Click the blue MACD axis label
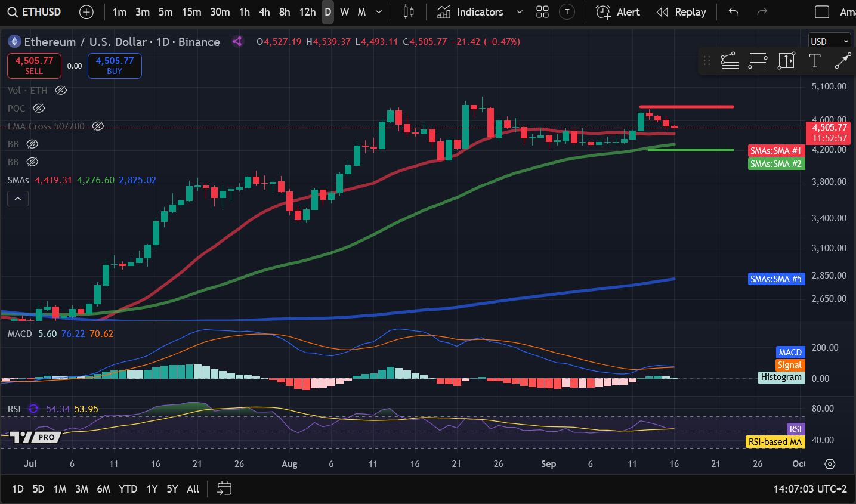Viewport: 856px width, 504px height. pos(790,353)
